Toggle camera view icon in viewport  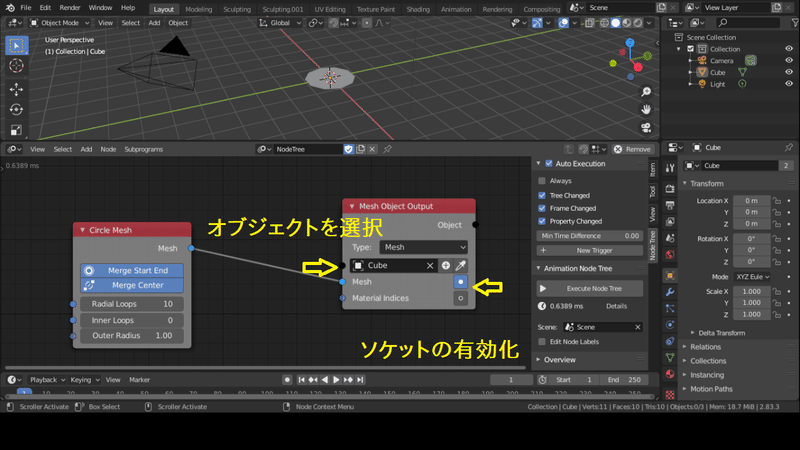tap(646, 128)
